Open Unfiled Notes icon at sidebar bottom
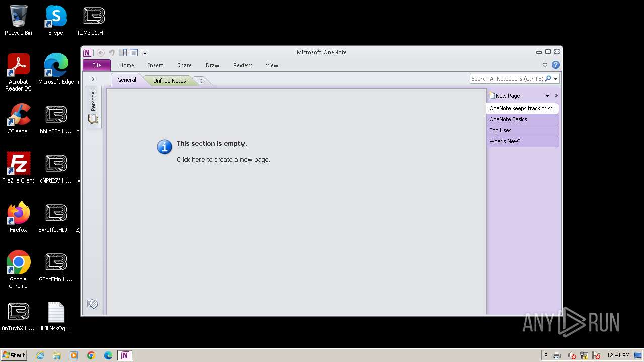 click(x=93, y=304)
